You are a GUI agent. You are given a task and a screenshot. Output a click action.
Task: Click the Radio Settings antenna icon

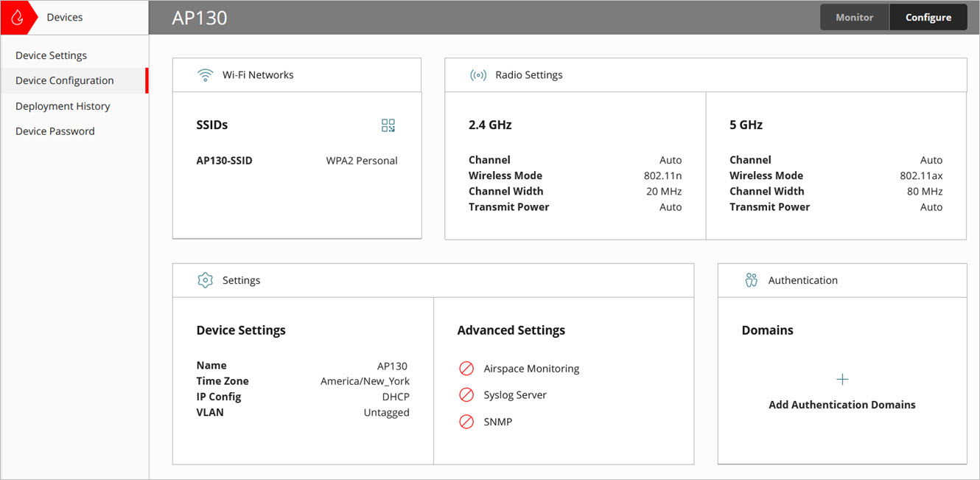click(x=477, y=74)
